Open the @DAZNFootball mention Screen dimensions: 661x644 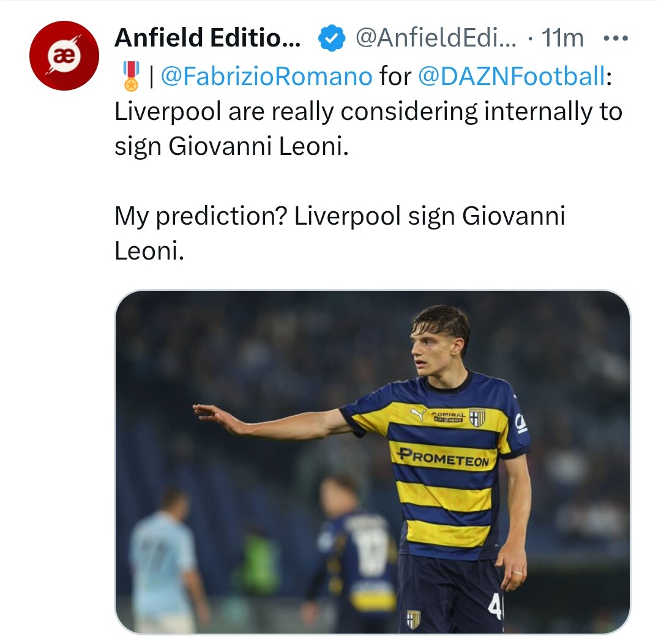click(511, 77)
